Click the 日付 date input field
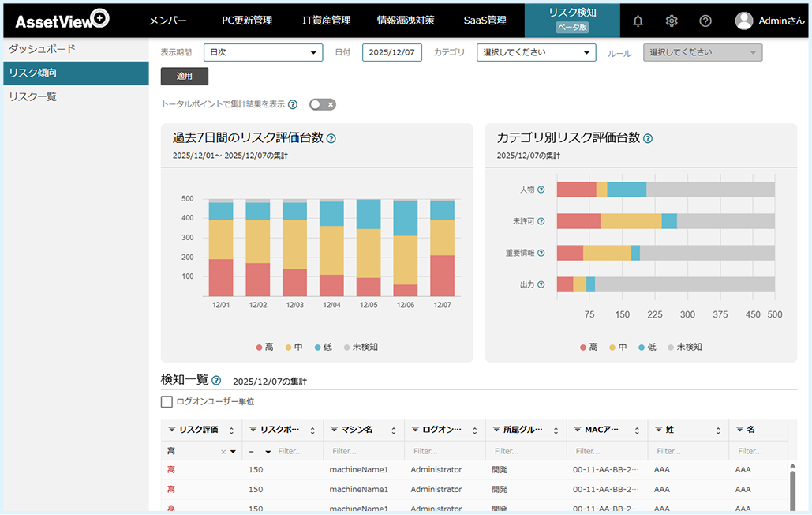The width and height of the screenshot is (812, 515). click(392, 52)
